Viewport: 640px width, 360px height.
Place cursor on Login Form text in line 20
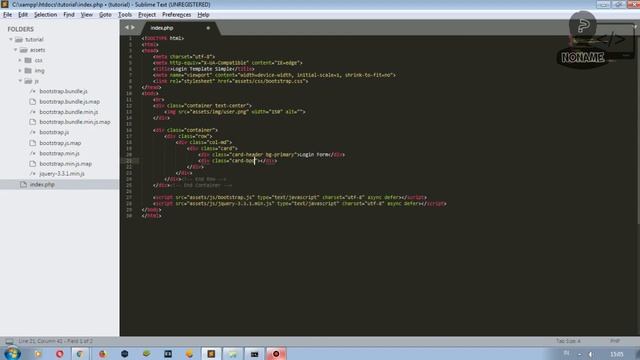[314, 155]
